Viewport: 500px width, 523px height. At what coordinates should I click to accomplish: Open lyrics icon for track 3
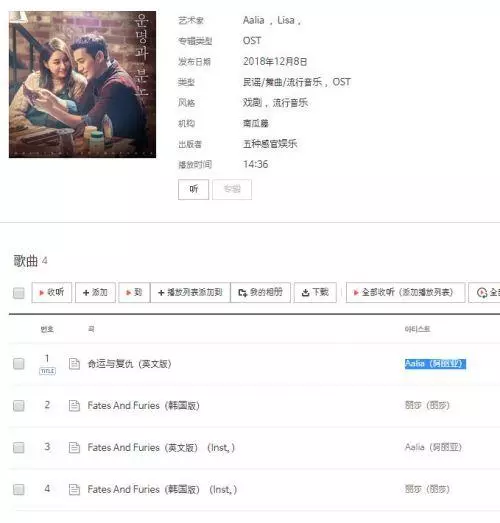tap(74, 447)
